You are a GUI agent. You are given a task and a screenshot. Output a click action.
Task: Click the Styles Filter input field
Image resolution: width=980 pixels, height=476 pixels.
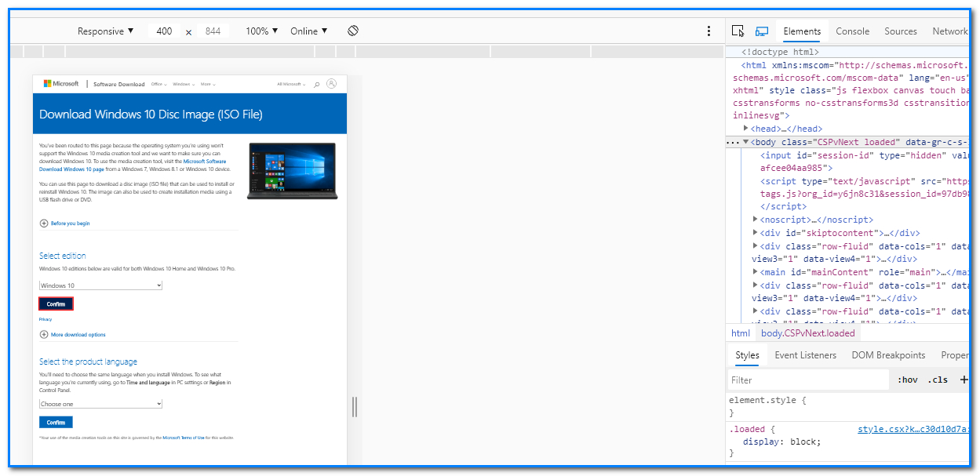click(808, 380)
